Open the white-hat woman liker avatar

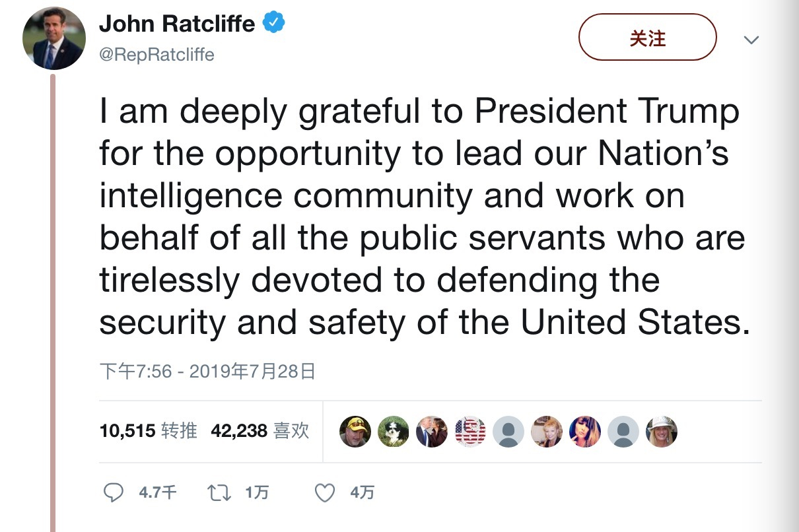(662, 432)
